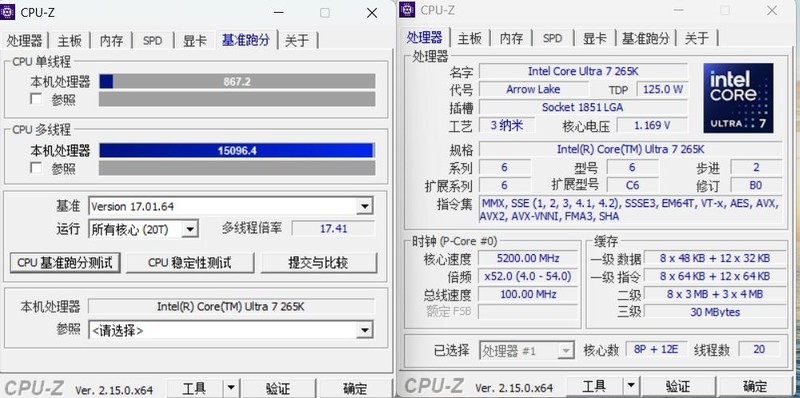
Task: Click the 总线速度 value 100.00 MHz
Action: pos(528,294)
